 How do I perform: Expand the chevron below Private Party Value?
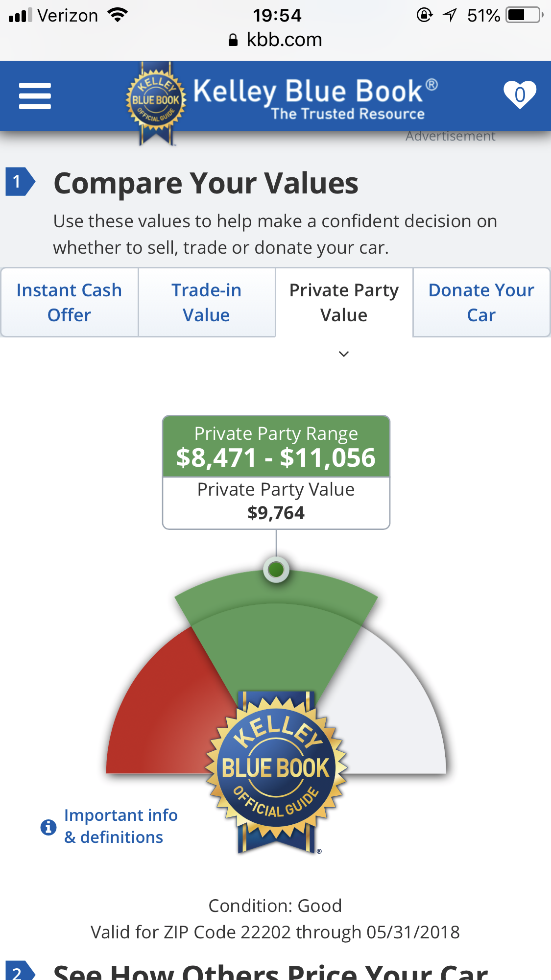tap(344, 354)
